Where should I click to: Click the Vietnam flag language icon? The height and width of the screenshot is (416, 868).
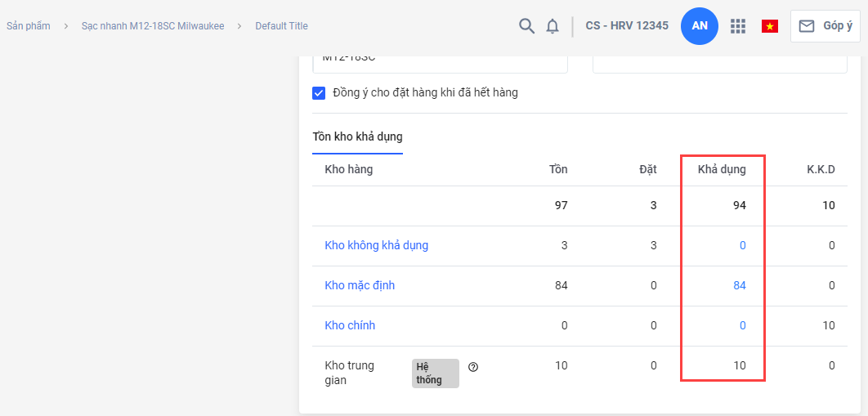(x=769, y=26)
